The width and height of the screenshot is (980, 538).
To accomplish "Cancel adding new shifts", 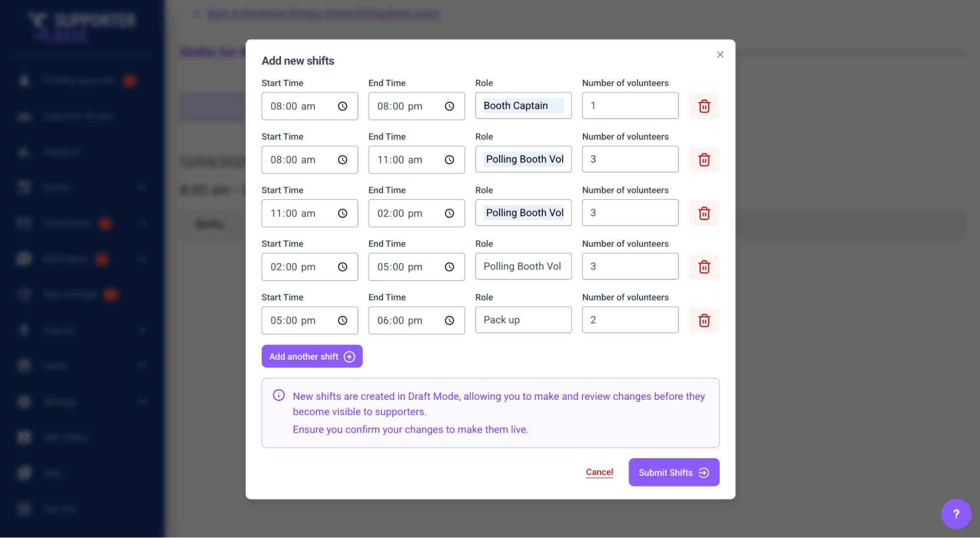I will [x=599, y=472].
